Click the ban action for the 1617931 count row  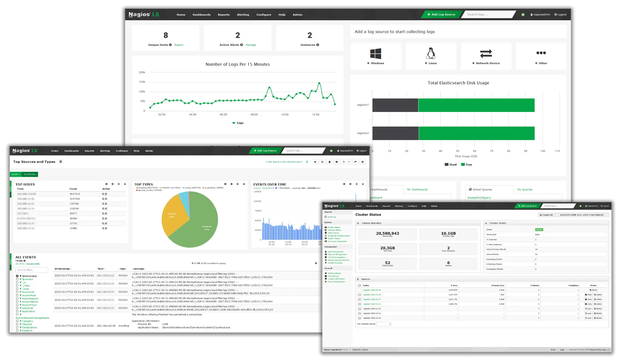click(x=106, y=199)
